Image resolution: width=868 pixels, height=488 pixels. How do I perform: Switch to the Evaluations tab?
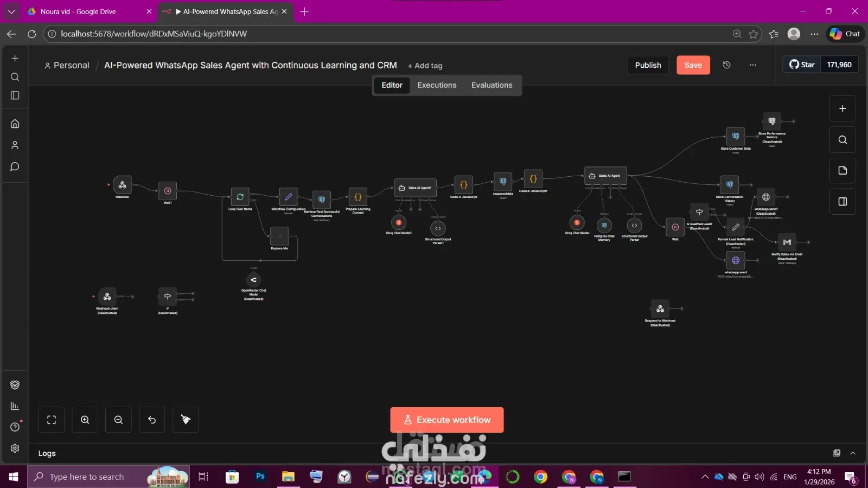pyautogui.click(x=492, y=85)
